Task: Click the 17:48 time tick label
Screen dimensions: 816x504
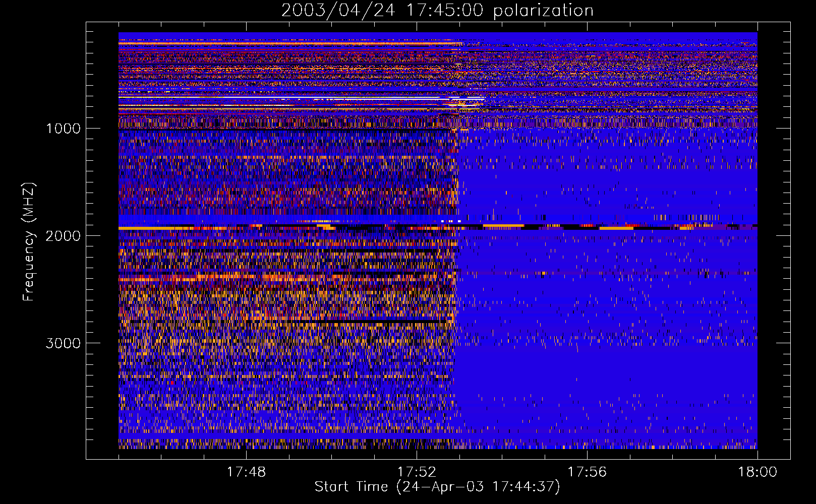Action: 246,472
